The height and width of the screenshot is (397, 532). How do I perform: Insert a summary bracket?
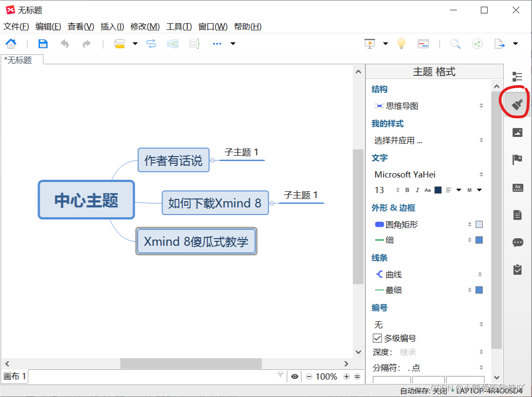(195, 43)
